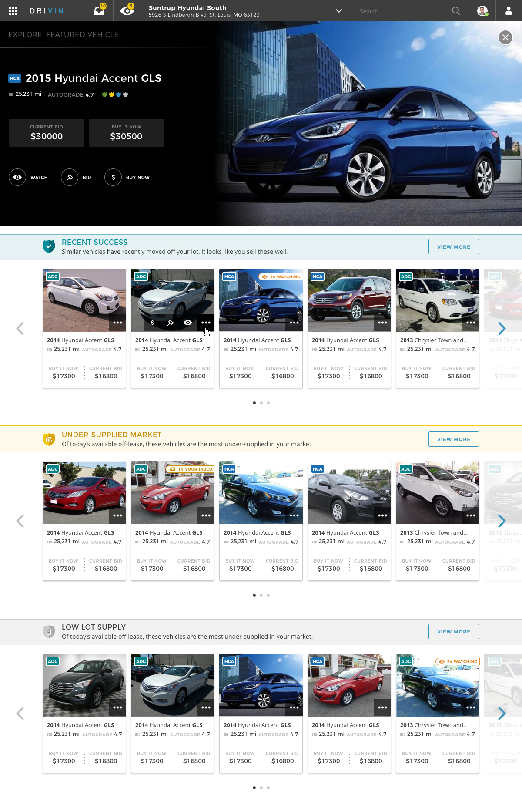Click the search magnifier icon
Image resolution: width=522 pixels, height=812 pixels.
pyautogui.click(x=456, y=11)
